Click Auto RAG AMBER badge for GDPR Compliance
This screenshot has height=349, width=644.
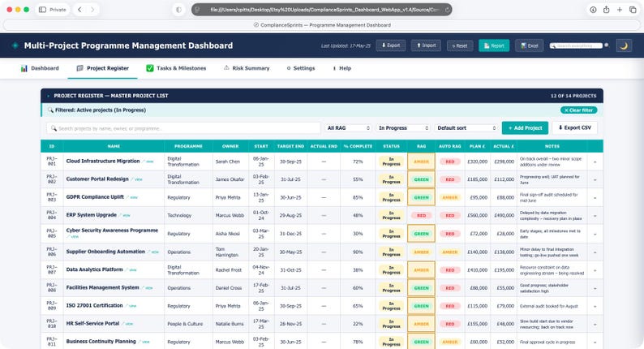pyautogui.click(x=449, y=198)
